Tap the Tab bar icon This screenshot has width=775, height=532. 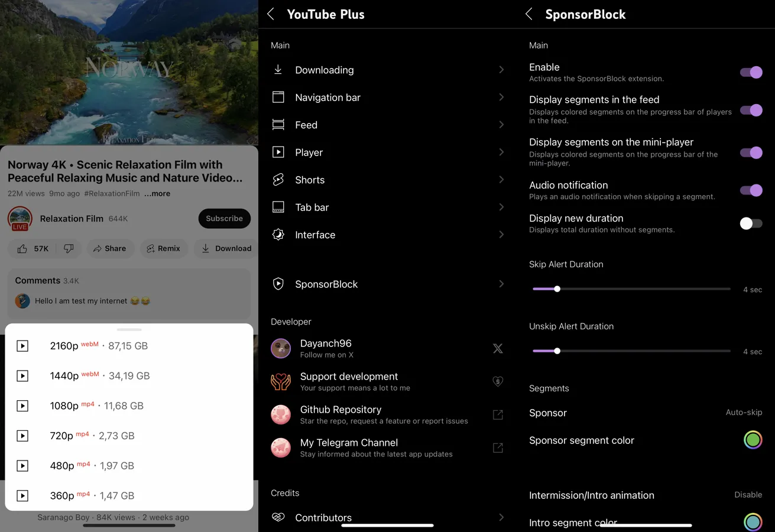coord(278,207)
